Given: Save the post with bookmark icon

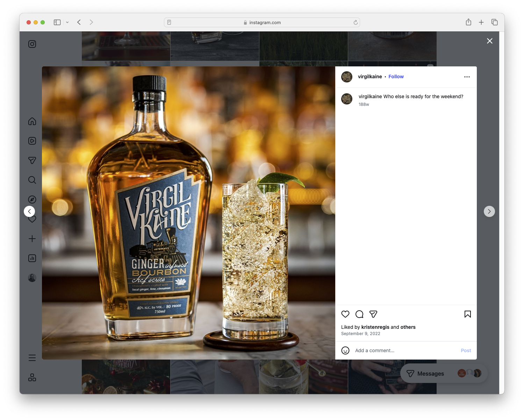Looking at the screenshot, I should pyautogui.click(x=468, y=314).
